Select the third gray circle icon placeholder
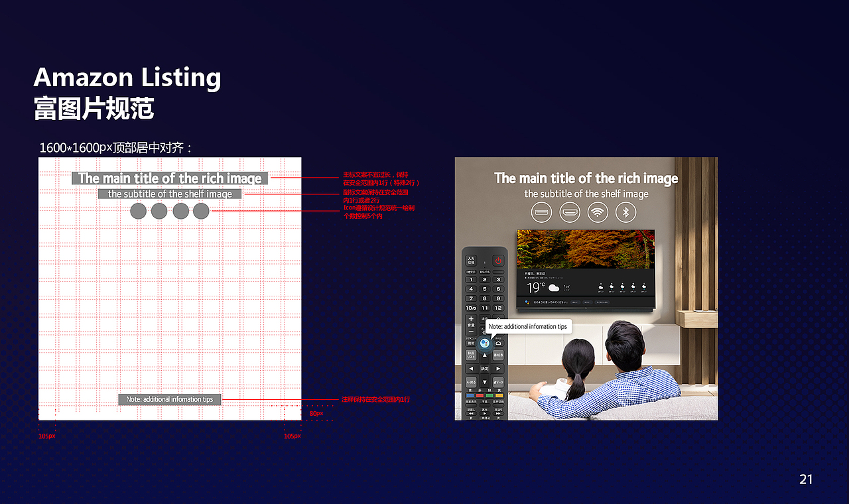The width and height of the screenshot is (849, 504). (x=181, y=212)
